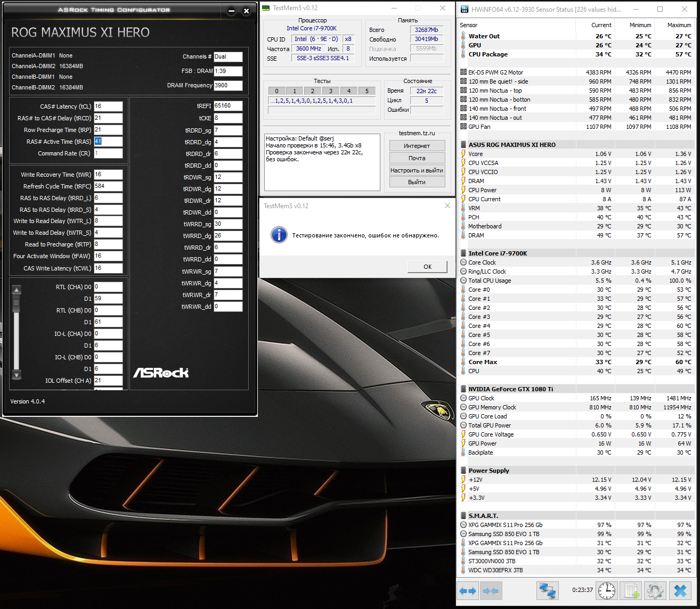Click the Интернет button in TestMem5
This screenshot has height=609, width=700.
417,146
